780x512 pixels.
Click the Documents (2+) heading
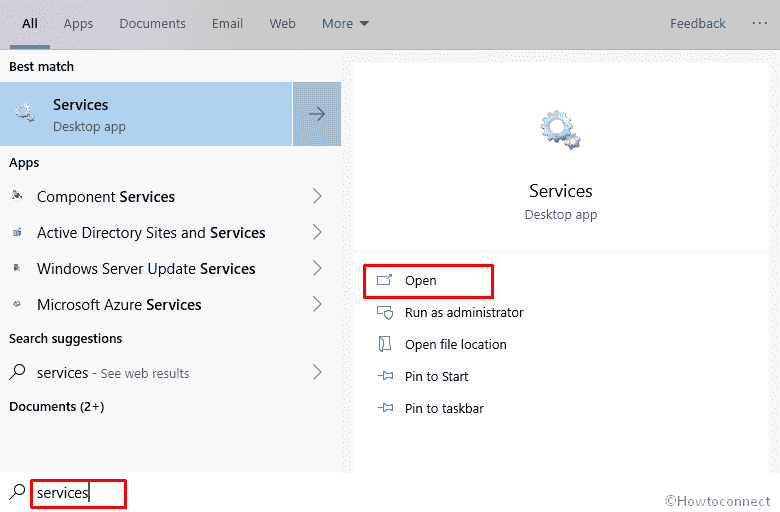(x=57, y=407)
